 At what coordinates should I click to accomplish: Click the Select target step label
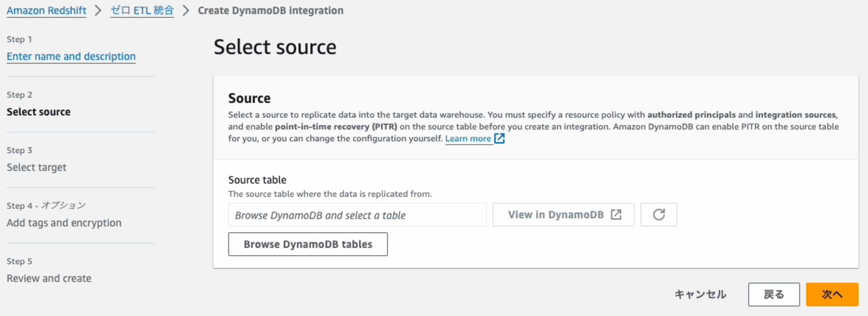pyautogui.click(x=36, y=167)
